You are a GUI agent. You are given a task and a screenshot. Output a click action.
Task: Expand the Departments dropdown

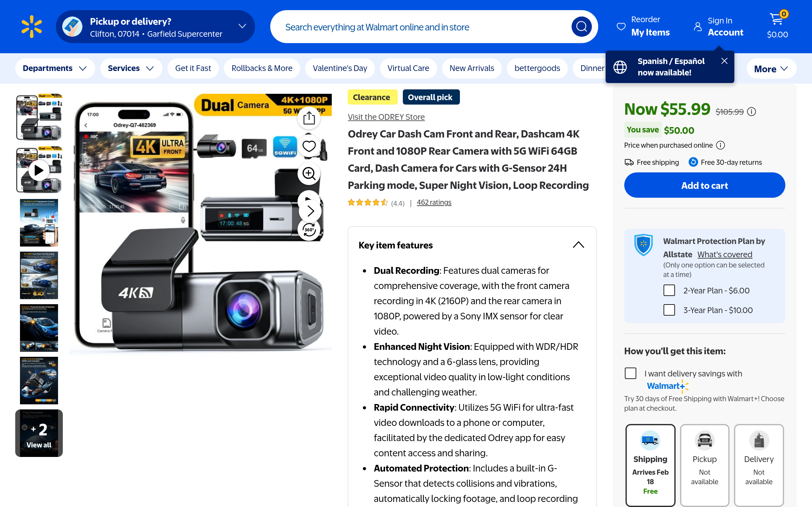pyautogui.click(x=55, y=68)
